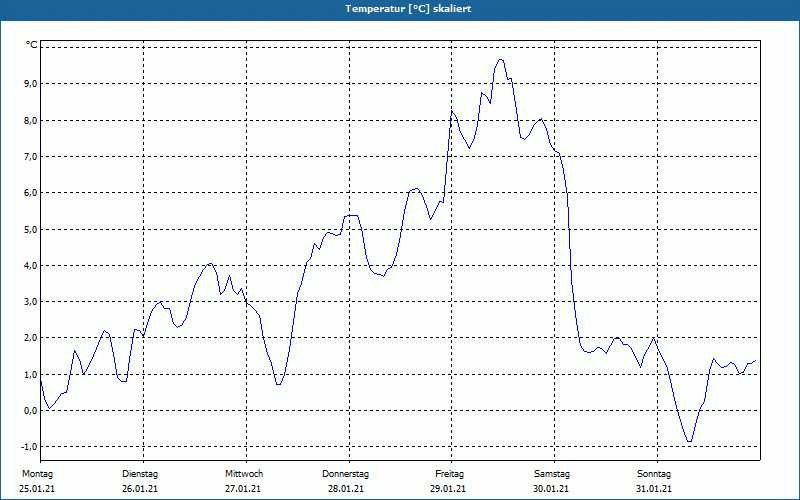800x500 pixels.
Task: Click the 'Sonntag' day label
Action: [654, 474]
